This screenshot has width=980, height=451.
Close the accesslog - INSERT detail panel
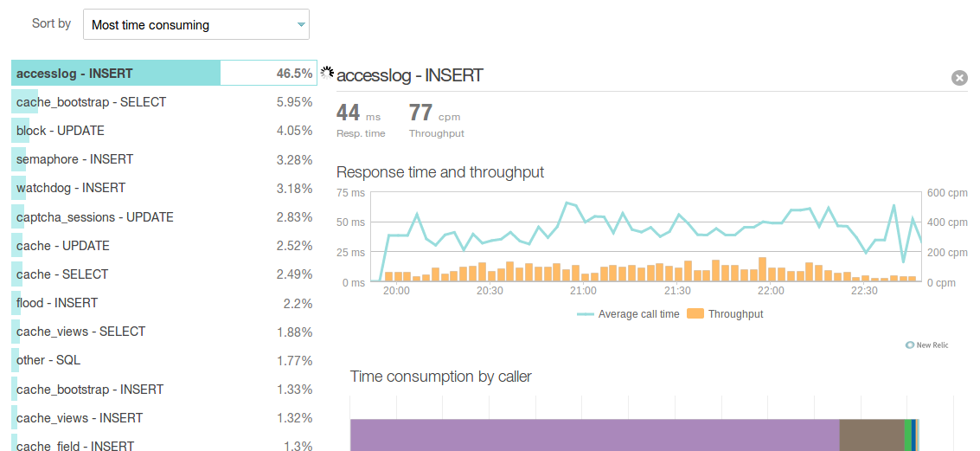958,78
